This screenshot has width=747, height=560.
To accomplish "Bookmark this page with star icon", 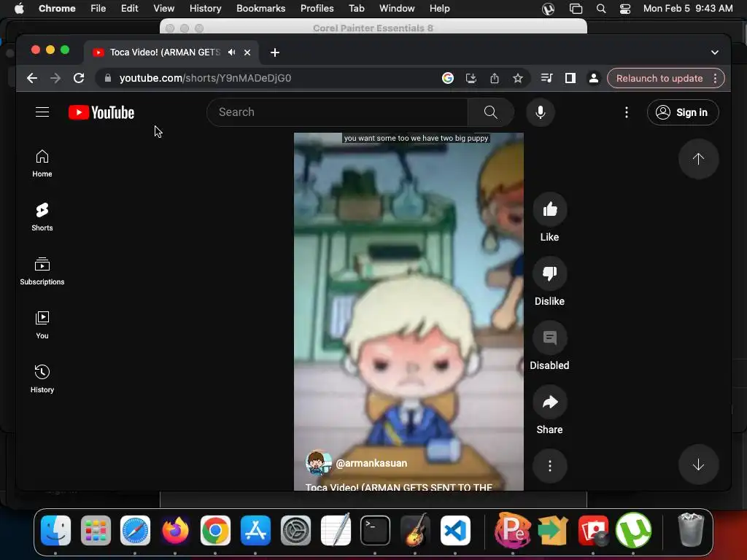I will 518,78.
